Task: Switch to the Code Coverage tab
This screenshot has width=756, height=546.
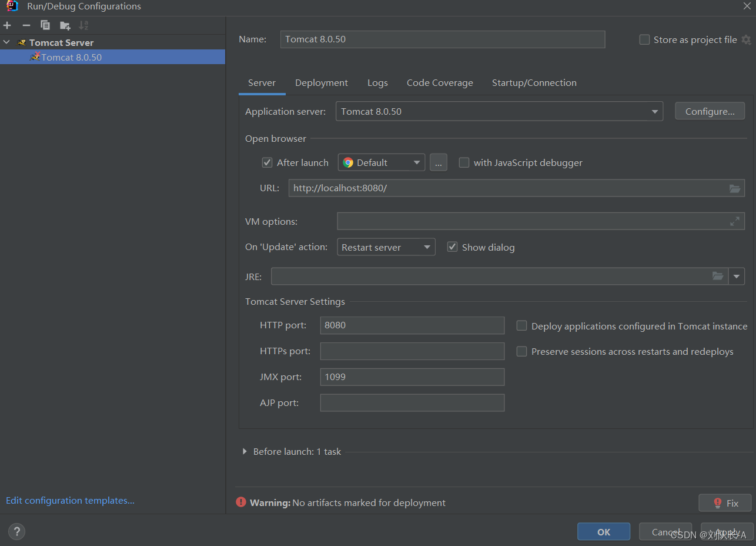Action: click(440, 82)
